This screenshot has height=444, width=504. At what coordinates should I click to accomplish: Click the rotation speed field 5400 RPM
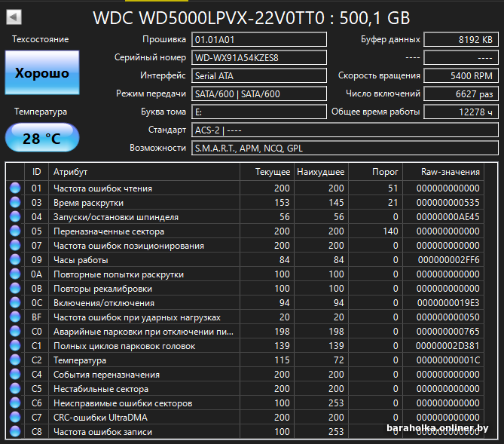[x=461, y=75]
